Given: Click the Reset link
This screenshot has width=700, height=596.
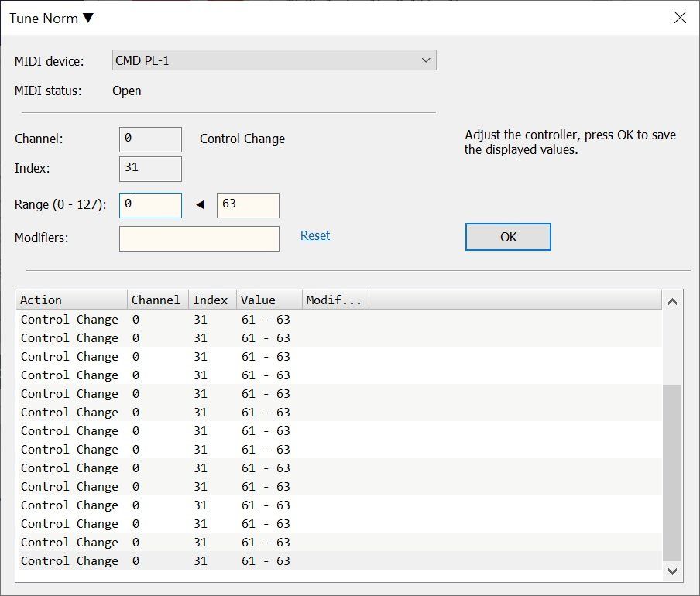Looking at the screenshot, I should click(315, 235).
